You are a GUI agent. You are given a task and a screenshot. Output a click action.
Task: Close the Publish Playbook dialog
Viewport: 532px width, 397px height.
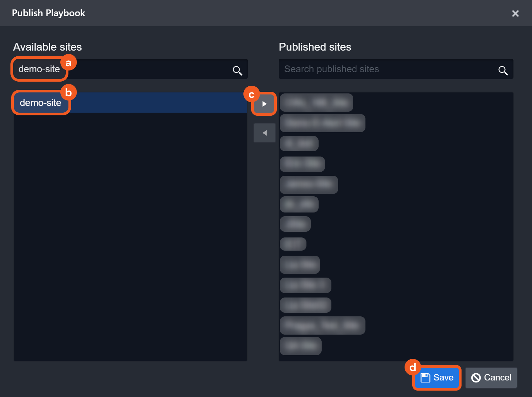click(515, 13)
